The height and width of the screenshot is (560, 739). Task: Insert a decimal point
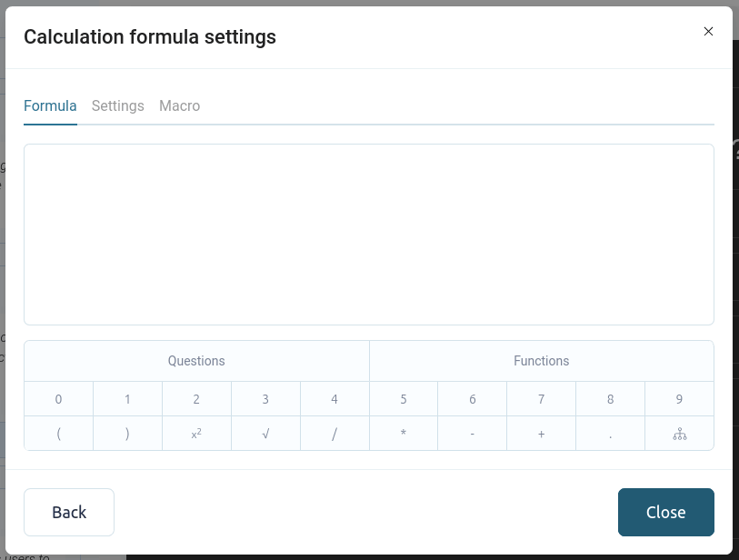[610, 434]
